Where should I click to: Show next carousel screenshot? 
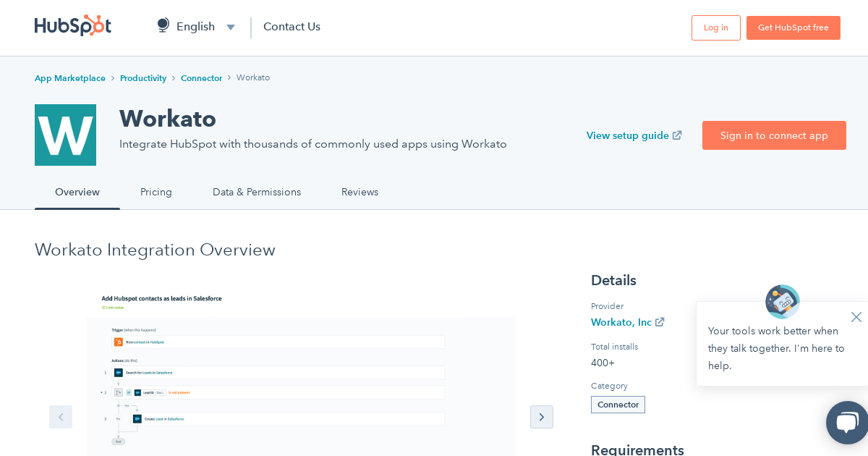[x=542, y=417]
